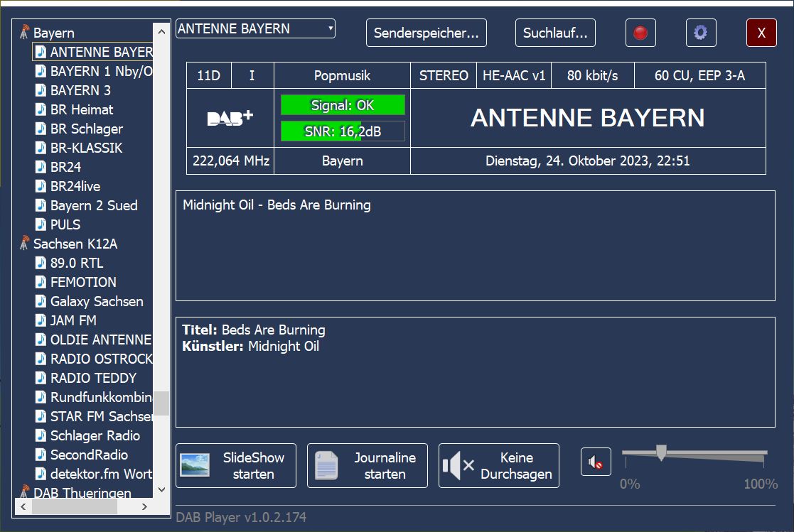Click the Popmusik genre cell
The image size is (794, 532).
pos(342,75)
